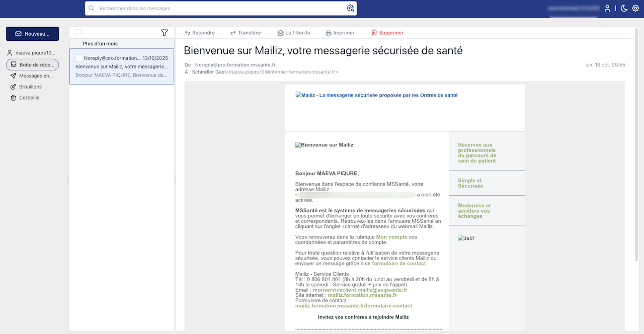Click the Mailiz header banner image
The width and height of the screenshot is (644, 334).
coord(377,95)
